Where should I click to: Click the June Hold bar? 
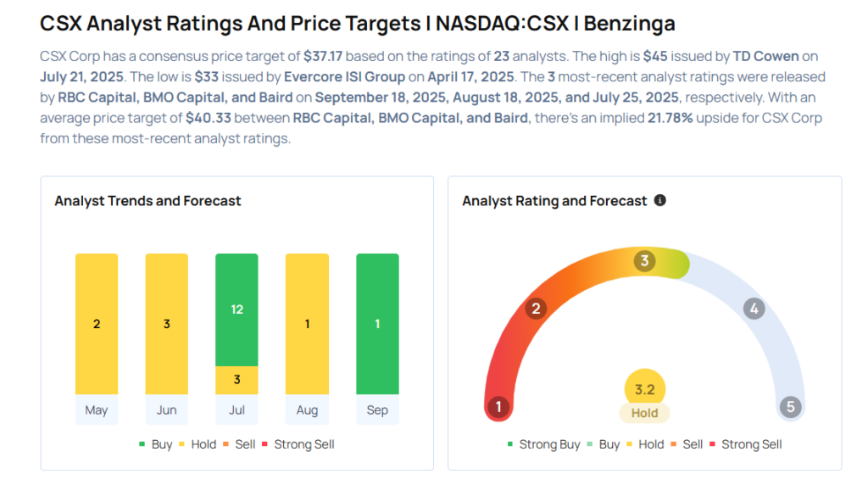click(x=167, y=324)
